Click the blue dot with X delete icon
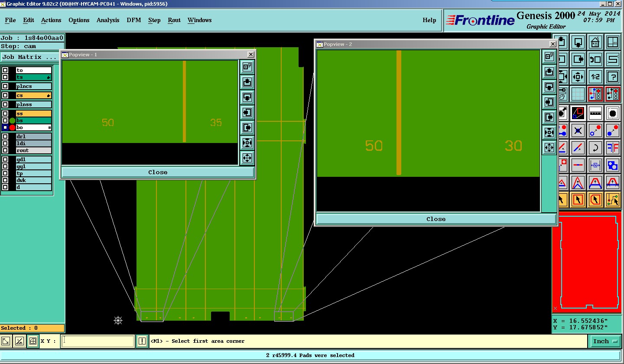The image size is (624, 364). [x=578, y=130]
